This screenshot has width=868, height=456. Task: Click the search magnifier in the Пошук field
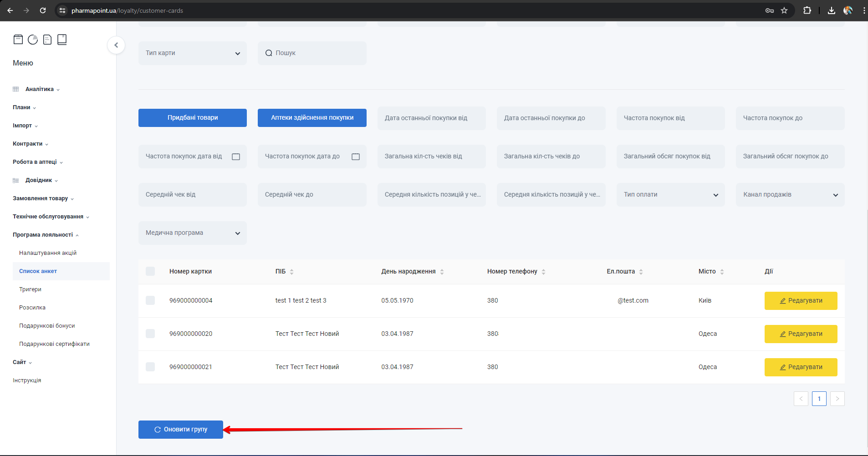(269, 53)
